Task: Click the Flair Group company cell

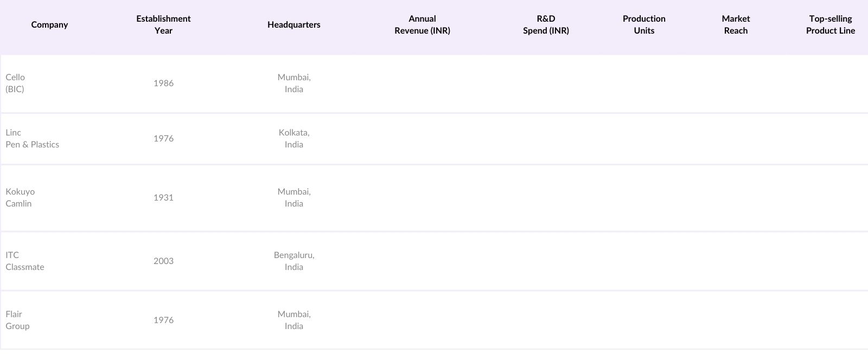Action: (x=17, y=320)
